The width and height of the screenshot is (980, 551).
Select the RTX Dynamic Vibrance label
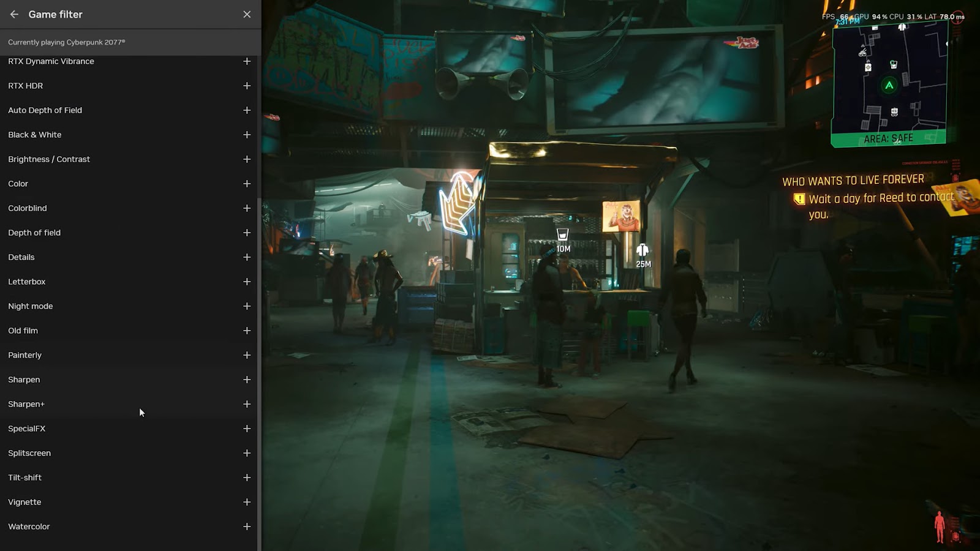51,61
